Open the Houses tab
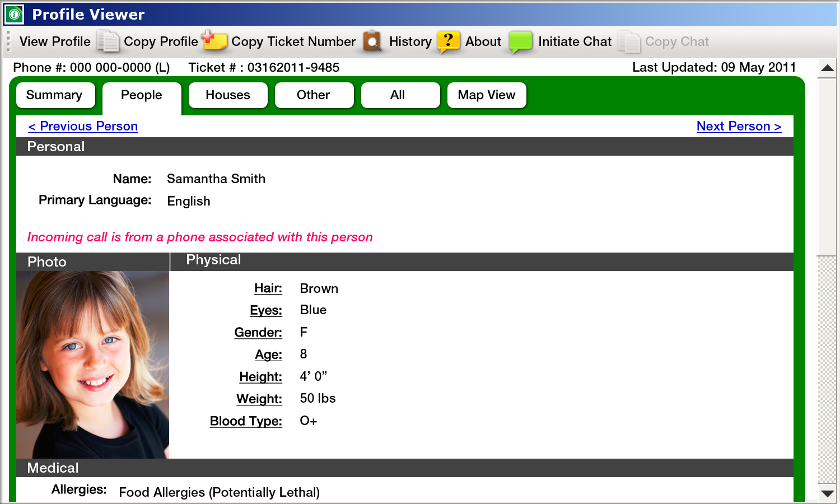840x504 pixels. tap(228, 95)
